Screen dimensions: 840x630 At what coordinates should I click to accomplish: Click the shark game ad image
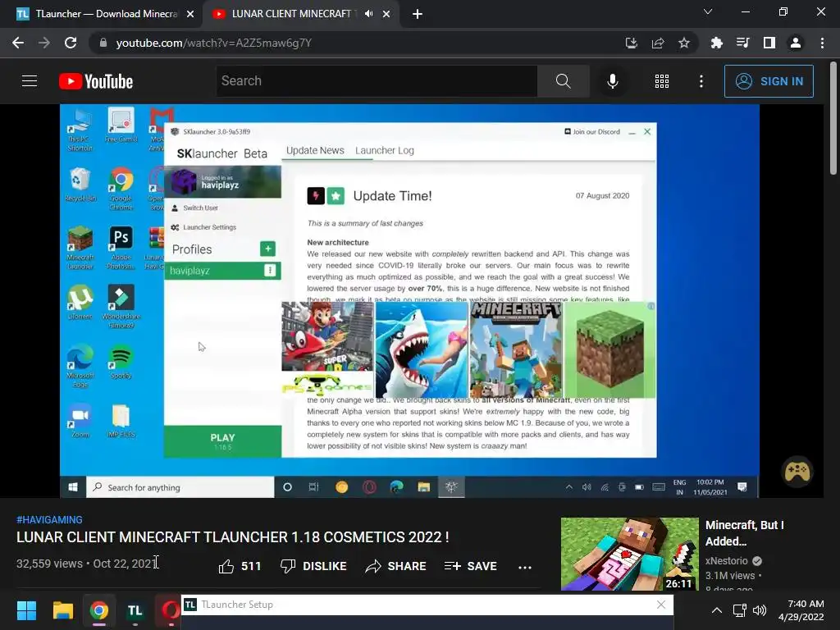[x=422, y=349]
